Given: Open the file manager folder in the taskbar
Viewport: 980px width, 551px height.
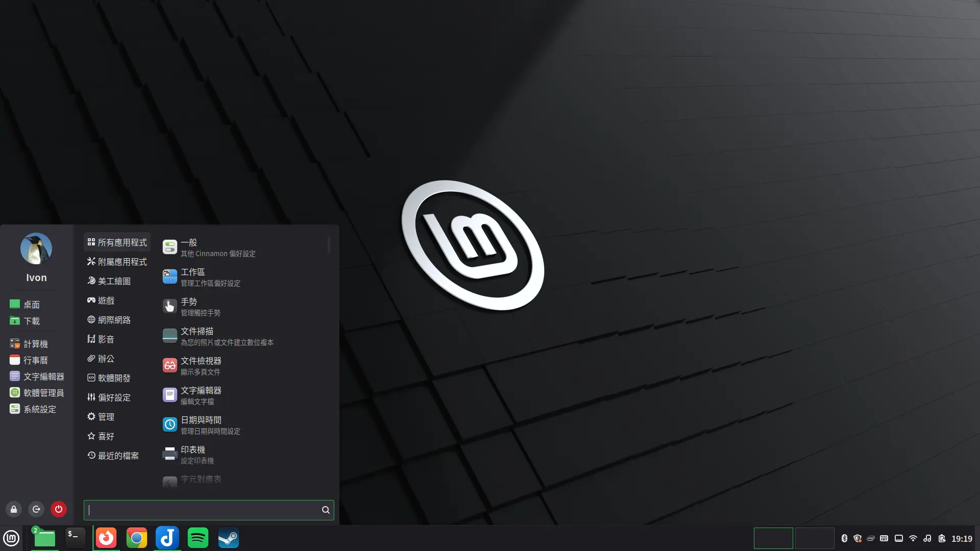Looking at the screenshot, I should point(44,538).
